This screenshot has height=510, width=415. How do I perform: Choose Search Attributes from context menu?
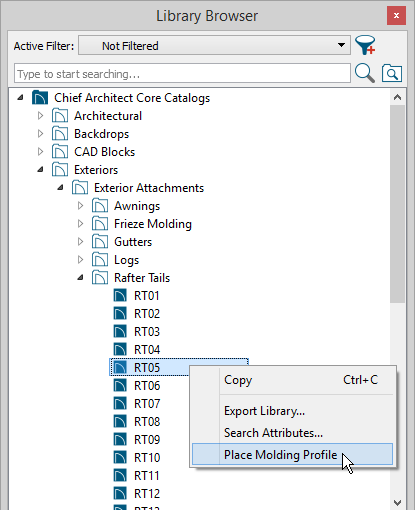pyautogui.click(x=293, y=433)
